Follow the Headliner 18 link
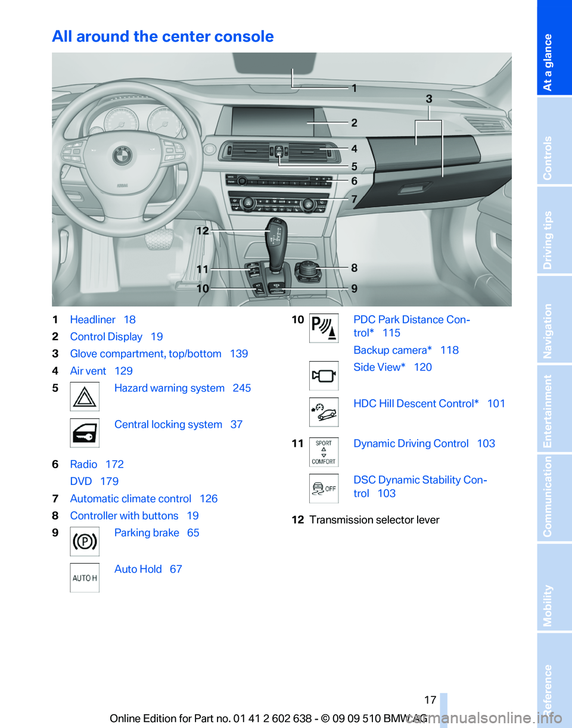572x728 pixels. (x=102, y=319)
